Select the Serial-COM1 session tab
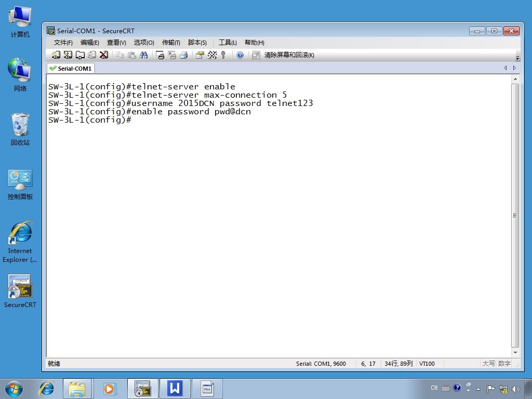Screen dimensions: 532x399 click(71, 68)
